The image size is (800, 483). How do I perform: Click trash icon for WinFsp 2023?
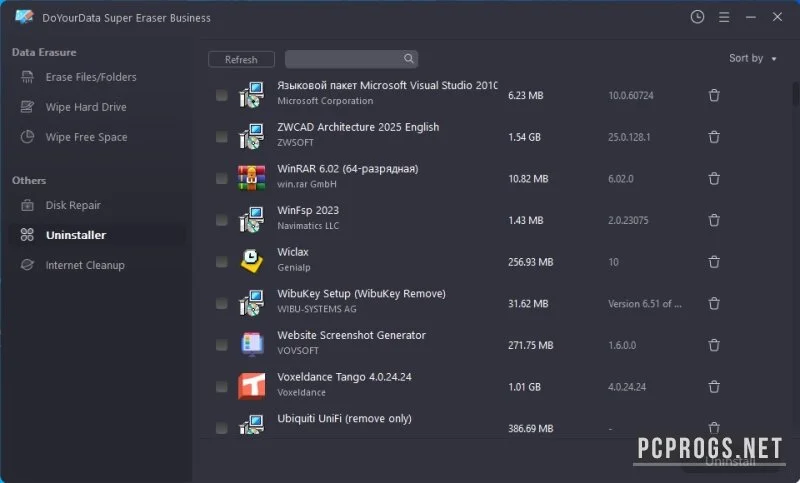[714, 220]
